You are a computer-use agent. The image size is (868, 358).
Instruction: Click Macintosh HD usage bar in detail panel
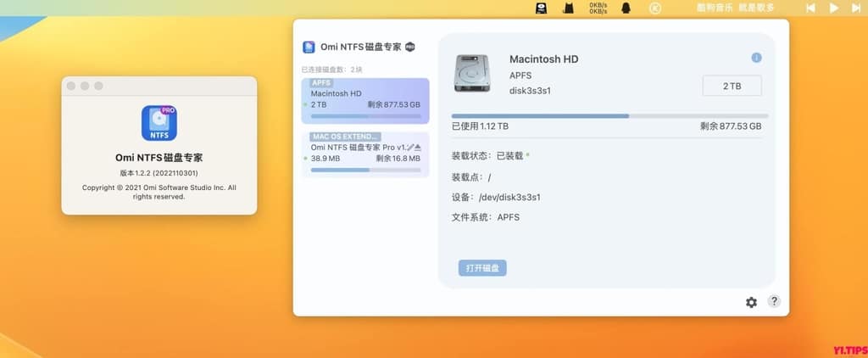pos(610,116)
